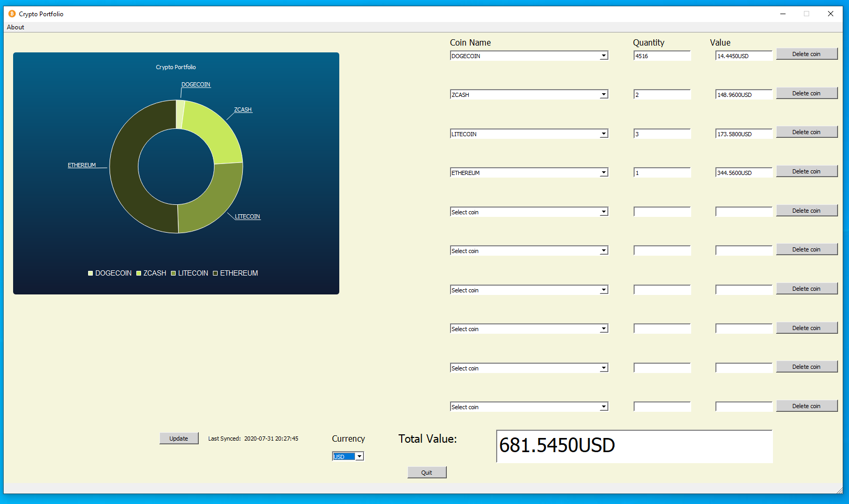The height and width of the screenshot is (504, 849).
Task: Click the ETHEREUM quantity field
Action: [x=662, y=172]
